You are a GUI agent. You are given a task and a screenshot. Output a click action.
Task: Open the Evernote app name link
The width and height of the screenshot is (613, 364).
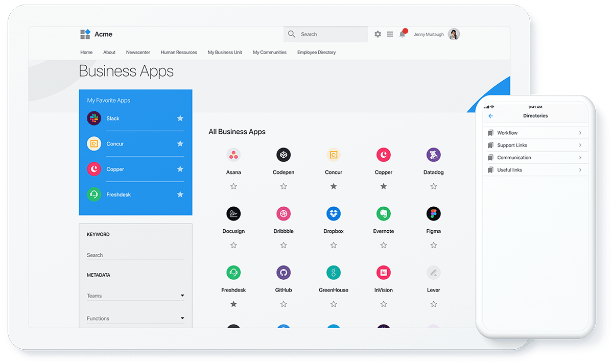click(384, 231)
